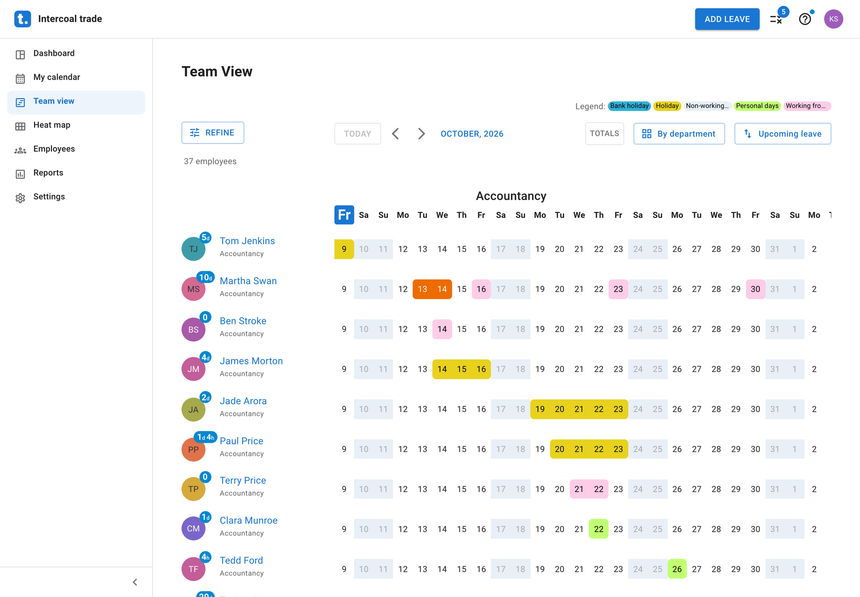Open My calendar menu item
The height and width of the screenshot is (597, 860).
(76, 77)
